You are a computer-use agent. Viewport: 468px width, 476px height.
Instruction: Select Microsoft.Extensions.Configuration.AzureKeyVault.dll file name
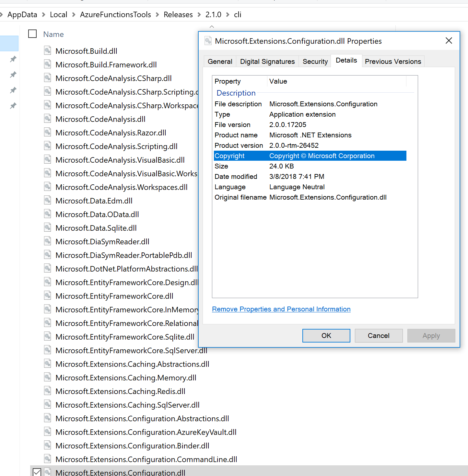[146, 432]
